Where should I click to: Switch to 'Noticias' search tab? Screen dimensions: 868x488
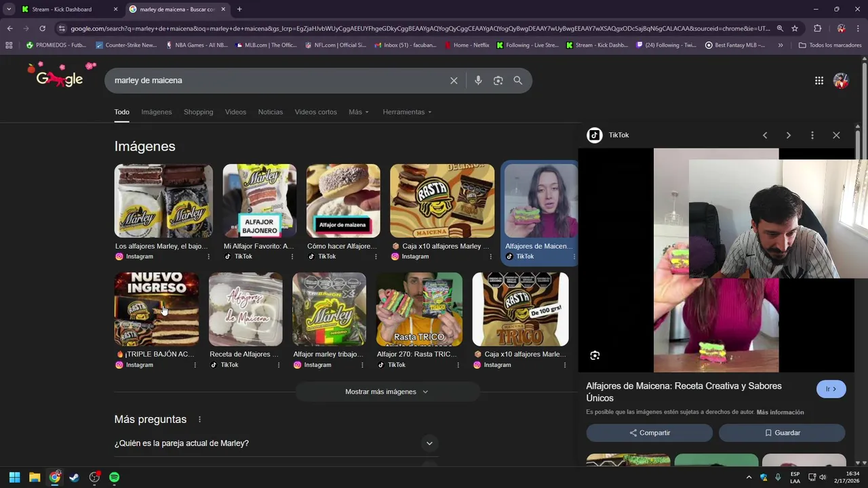(x=271, y=113)
